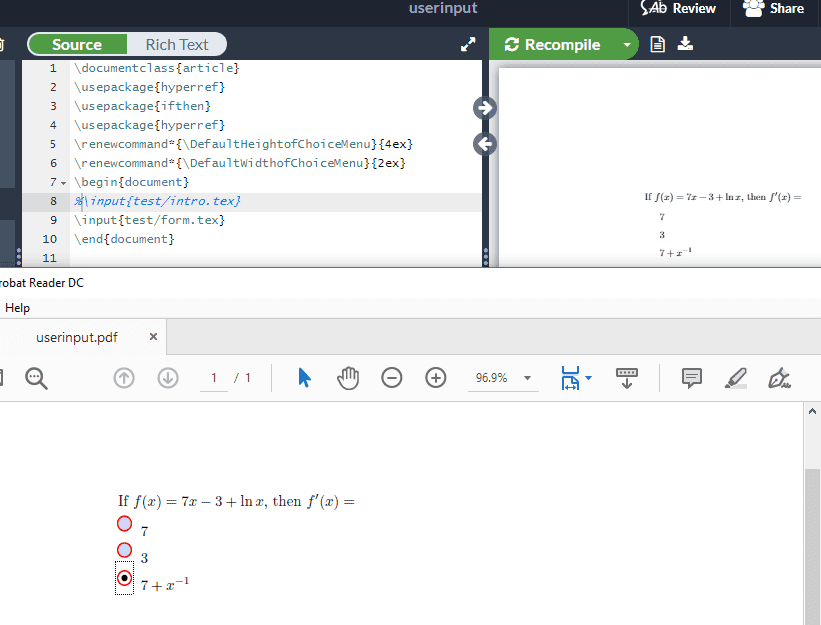Image resolution: width=821 pixels, height=625 pixels.
Task: Select the radio button for answer 7
Action: click(124, 524)
